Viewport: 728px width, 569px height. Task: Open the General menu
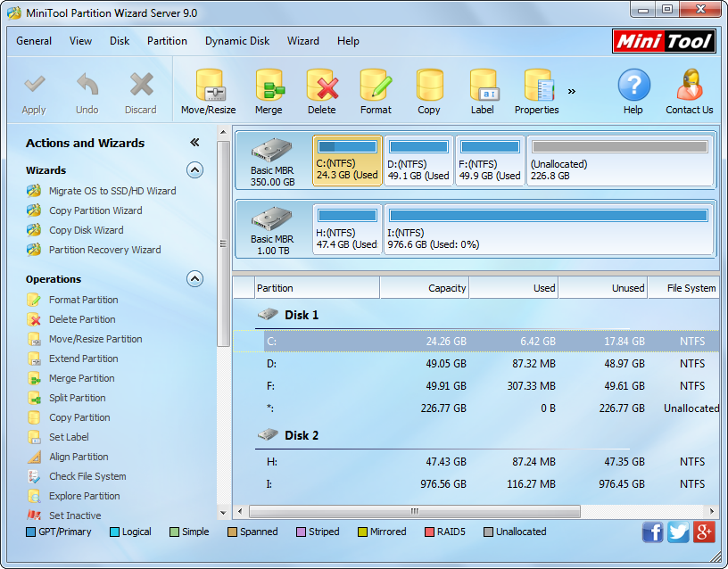pos(34,41)
